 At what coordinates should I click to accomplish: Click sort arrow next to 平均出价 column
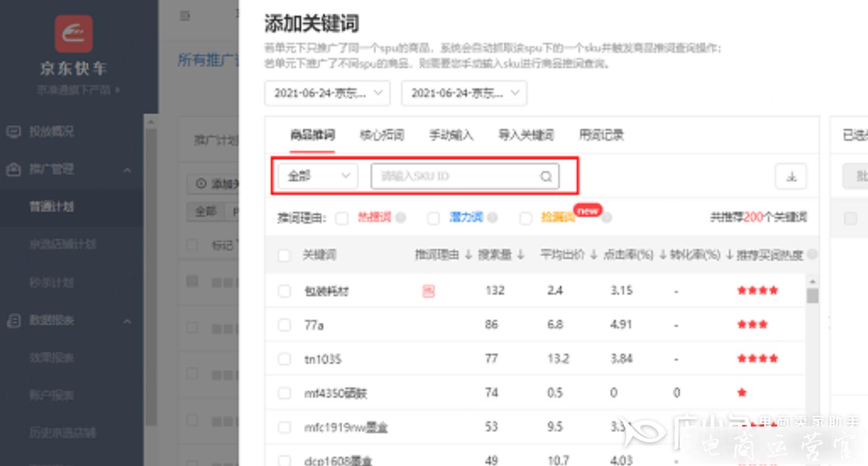click(x=594, y=255)
